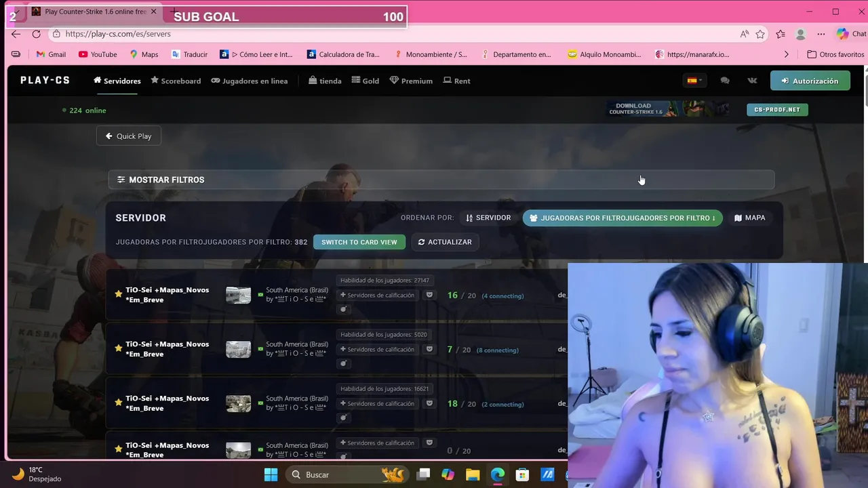Screen dimensions: 868x488
Task: Click the Buscar taskbar search box
Action: pos(348,474)
